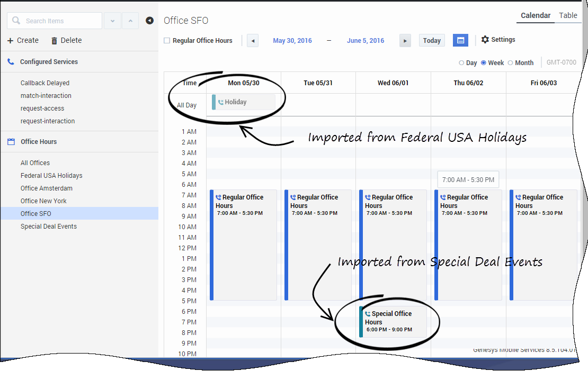The height and width of the screenshot is (371, 588).
Task: Click the calendar picker icon beside Today
Action: point(460,40)
